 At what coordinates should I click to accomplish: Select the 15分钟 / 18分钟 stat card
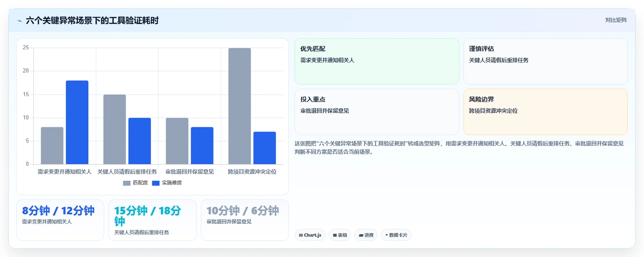[152, 220]
